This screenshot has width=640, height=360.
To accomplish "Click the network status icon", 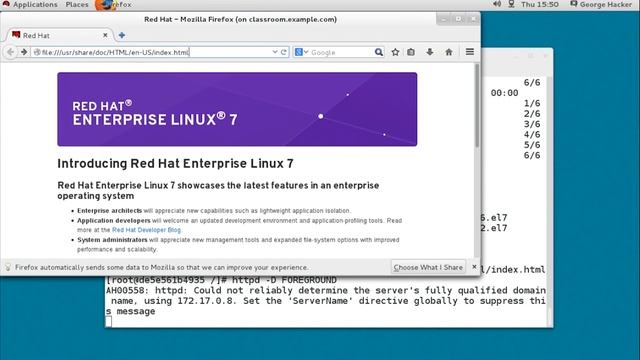I will 511,4.
